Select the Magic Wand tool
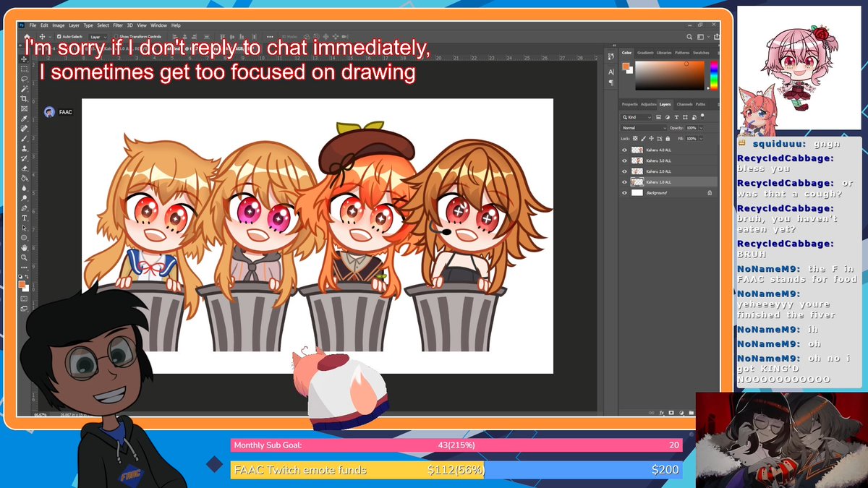Image resolution: width=868 pixels, height=488 pixels. (x=25, y=89)
